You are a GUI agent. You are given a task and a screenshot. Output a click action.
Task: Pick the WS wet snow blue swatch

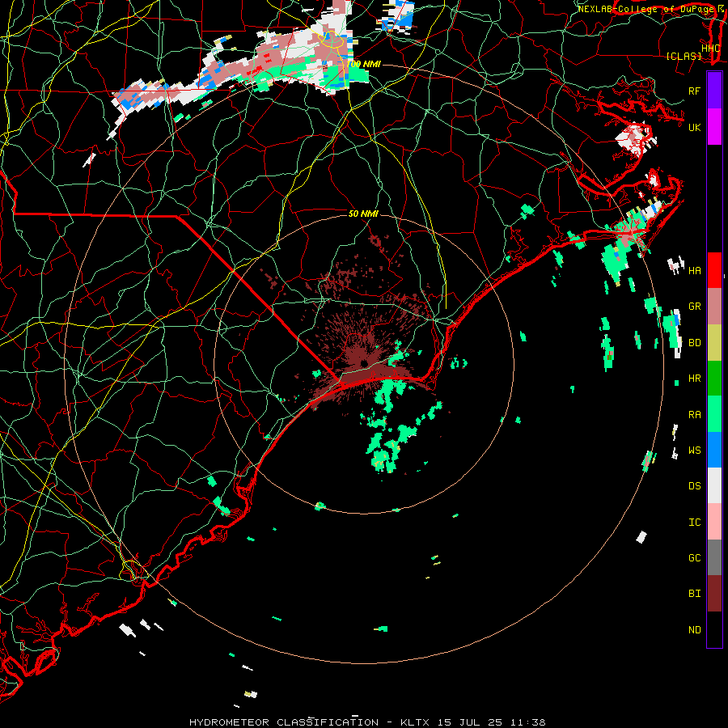coord(714,450)
